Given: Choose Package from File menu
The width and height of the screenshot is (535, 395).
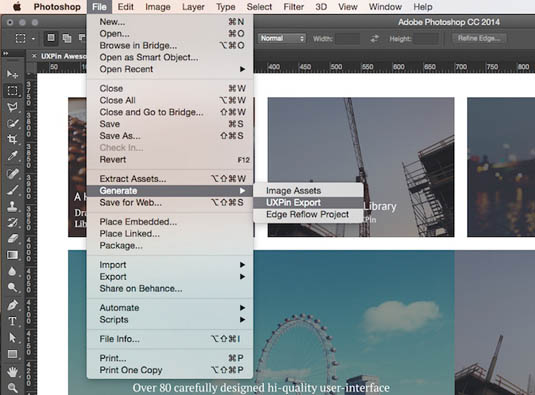Looking at the screenshot, I should pyautogui.click(x=170, y=246).
